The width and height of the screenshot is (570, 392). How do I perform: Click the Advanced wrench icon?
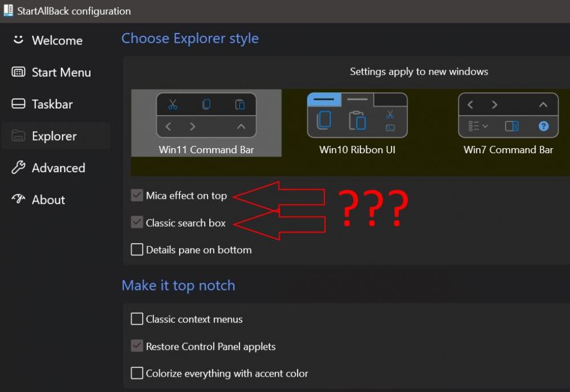tap(18, 168)
